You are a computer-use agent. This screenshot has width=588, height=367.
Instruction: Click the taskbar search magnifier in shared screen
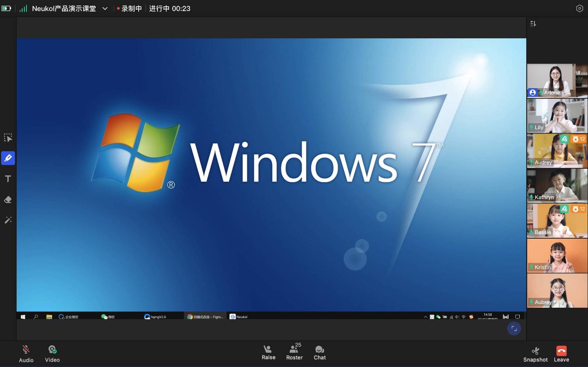click(x=36, y=317)
